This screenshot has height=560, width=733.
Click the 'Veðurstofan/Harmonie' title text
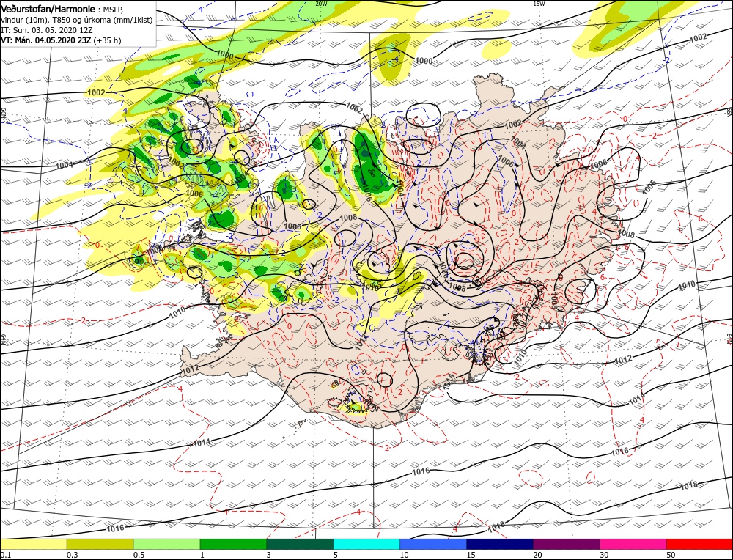48,10
